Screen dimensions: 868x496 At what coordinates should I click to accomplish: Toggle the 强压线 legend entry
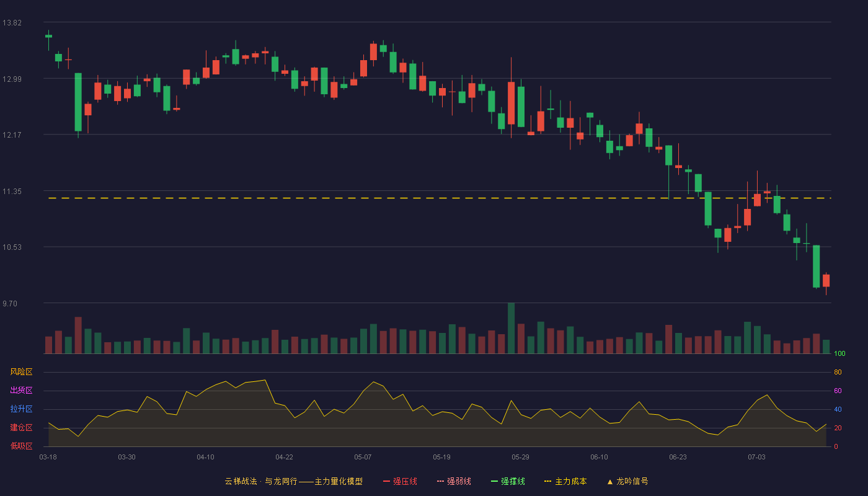tap(400, 481)
